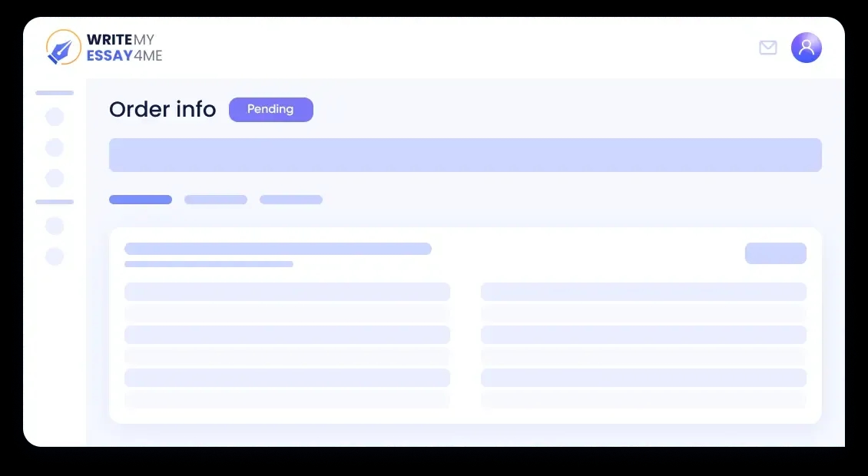Viewport: 868px width, 476px height.
Task: Select the third circular sidebar icon
Action: (55, 178)
